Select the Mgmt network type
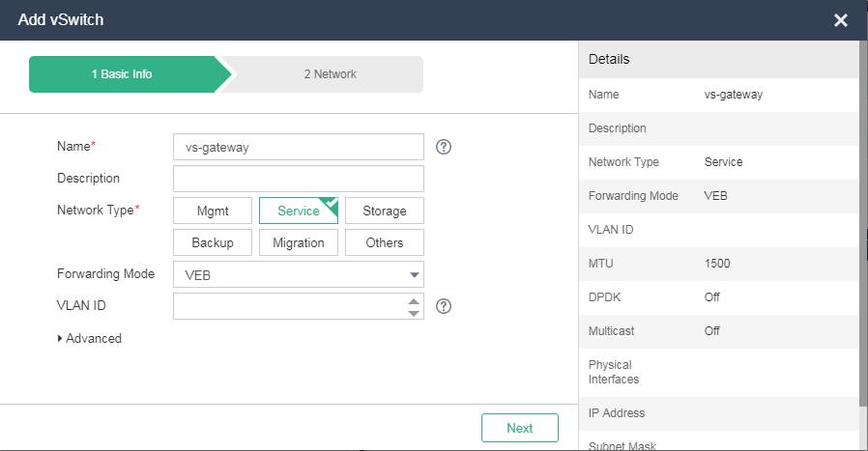The width and height of the screenshot is (868, 451). pyautogui.click(x=213, y=211)
